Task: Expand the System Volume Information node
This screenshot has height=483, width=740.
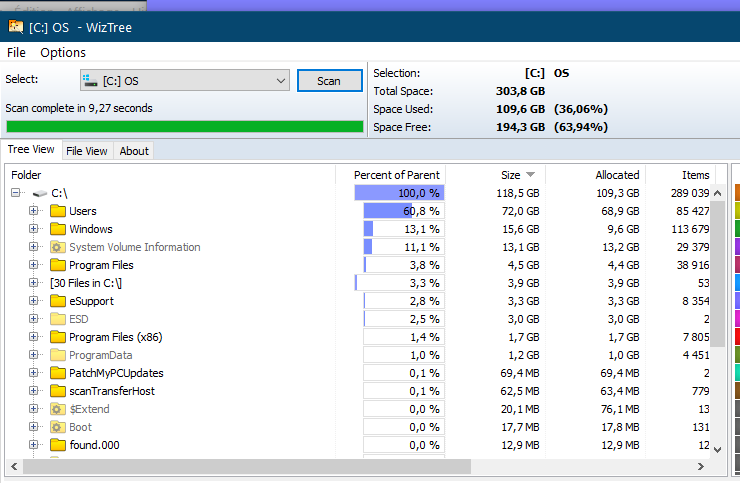Action: tap(34, 246)
